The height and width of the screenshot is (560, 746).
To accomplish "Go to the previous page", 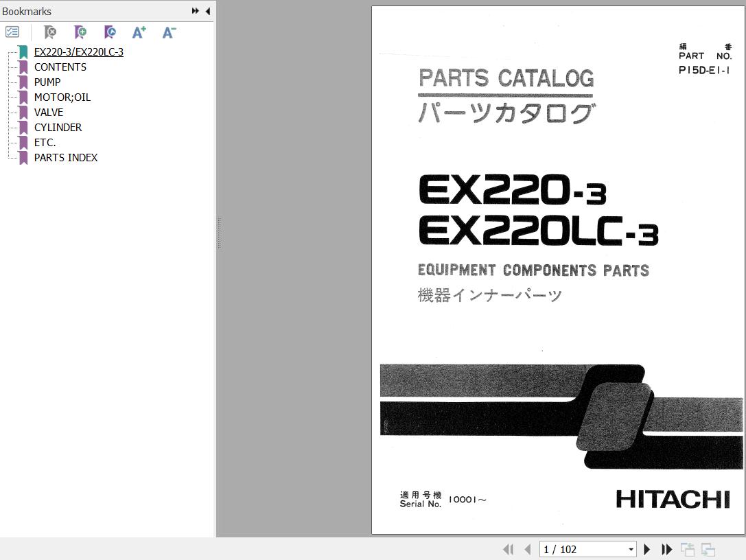I will [528, 550].
